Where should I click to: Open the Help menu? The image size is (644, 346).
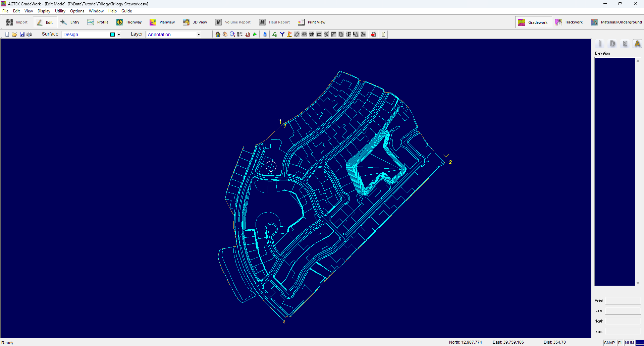112,11
